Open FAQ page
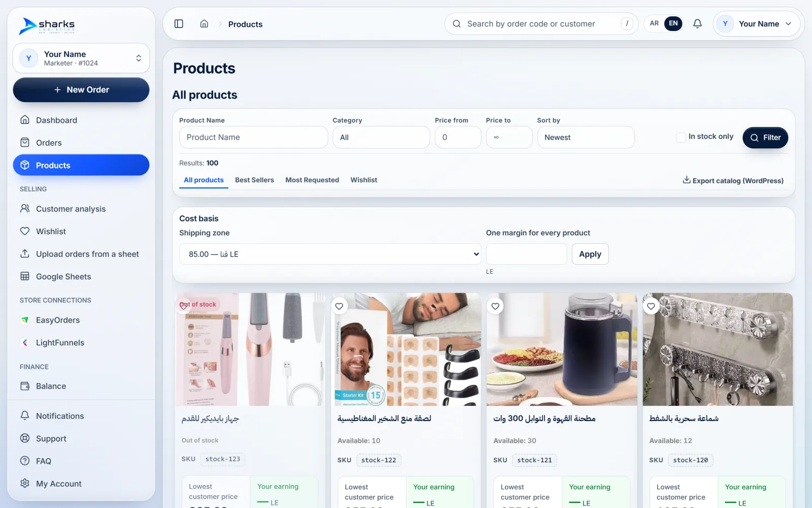Screen dimensions: 812x508 coord(81,461)
